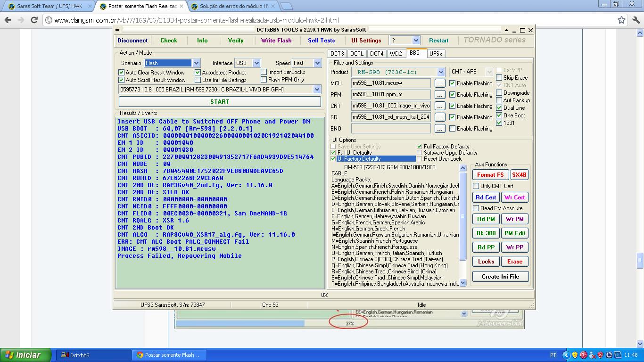Click the green START button
This screenshot has height=362, width=644.
(220, 101)
